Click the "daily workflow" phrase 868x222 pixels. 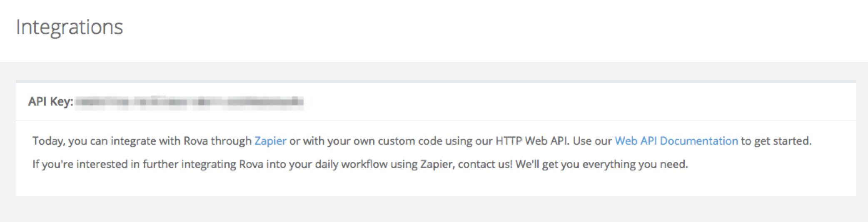click(351, 164)
